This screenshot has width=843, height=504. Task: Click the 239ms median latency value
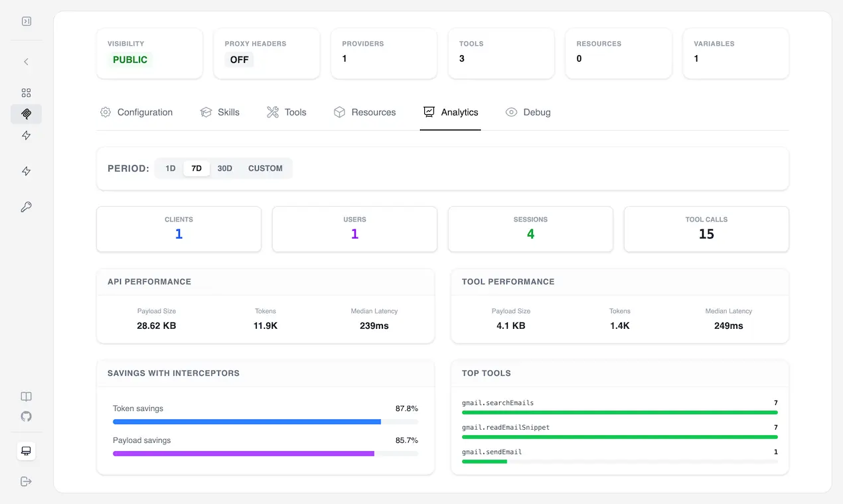374,326
